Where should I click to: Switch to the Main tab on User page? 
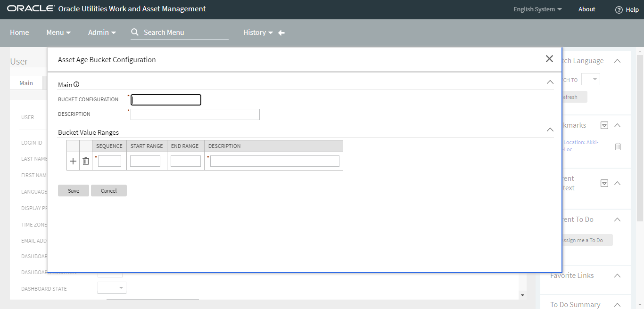26,82
